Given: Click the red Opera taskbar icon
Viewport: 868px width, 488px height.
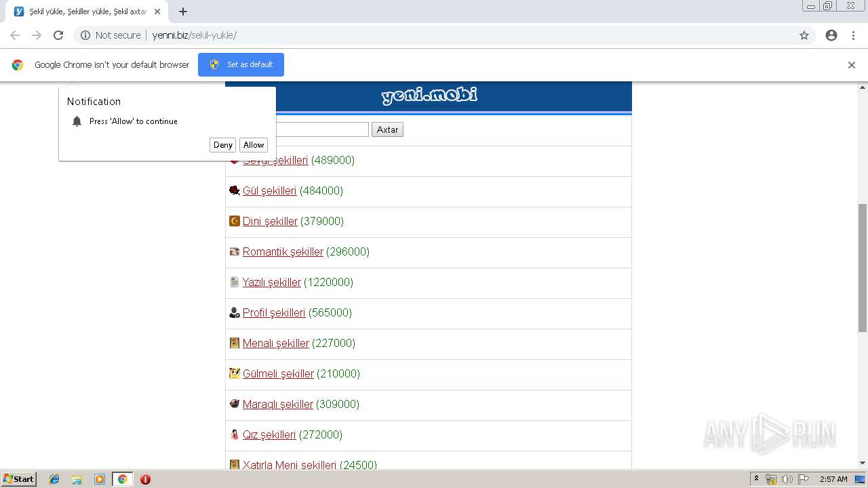Looking at the screenshot, I should pos(145,479).
